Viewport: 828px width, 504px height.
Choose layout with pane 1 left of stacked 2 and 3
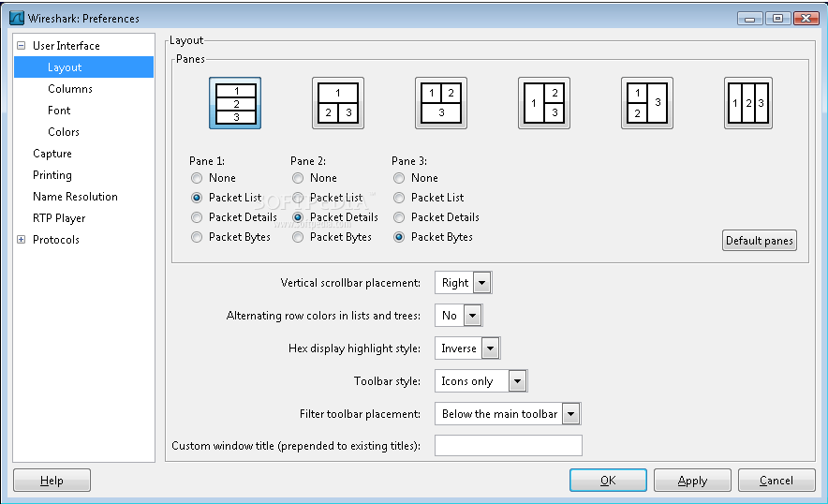pyautogui.click(x=544, y=103)
